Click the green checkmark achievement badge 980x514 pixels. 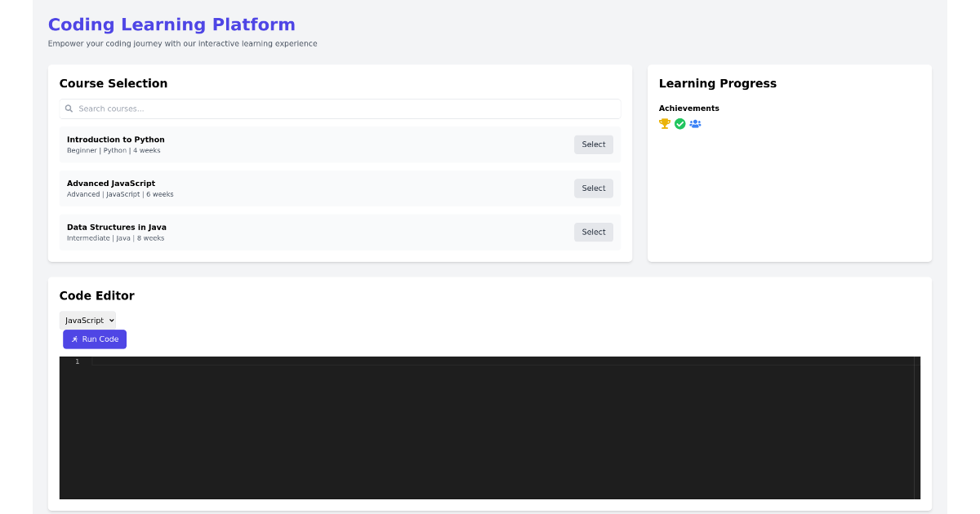(x=679, y=123)
